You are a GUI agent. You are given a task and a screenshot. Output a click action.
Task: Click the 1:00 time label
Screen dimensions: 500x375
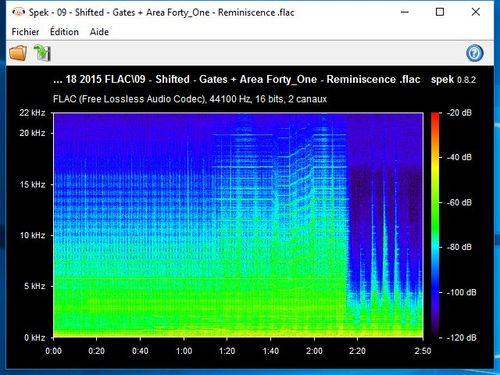(184, 351)
